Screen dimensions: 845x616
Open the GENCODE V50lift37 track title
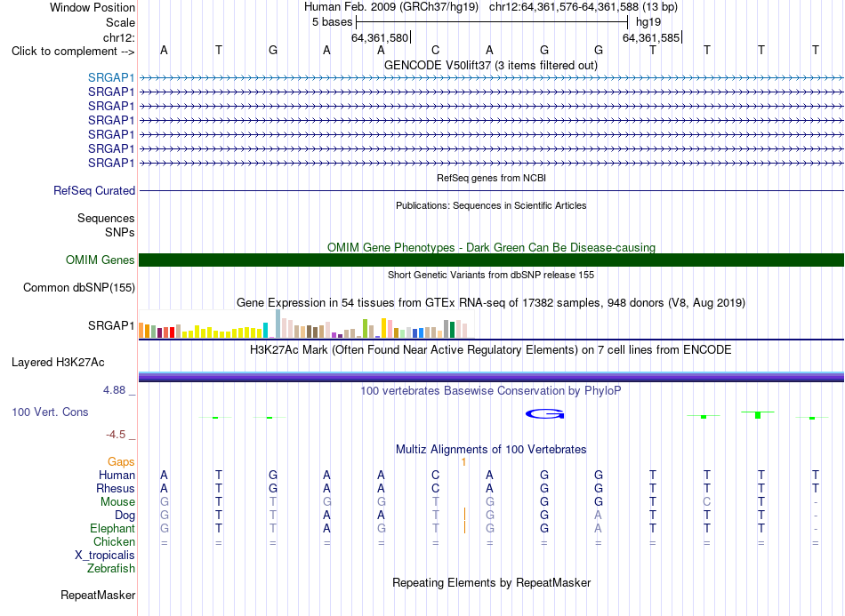[491, 66]
